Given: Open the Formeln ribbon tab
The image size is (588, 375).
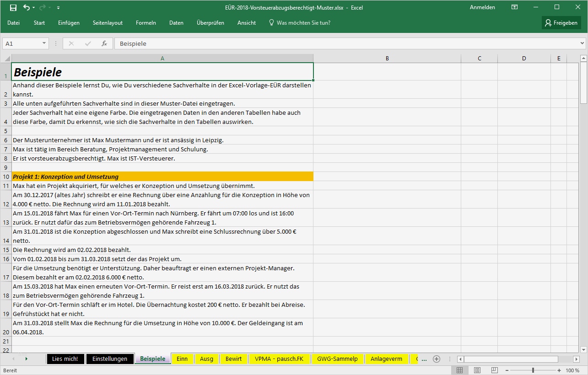Looking at the screenshot, I should (146, 23).
